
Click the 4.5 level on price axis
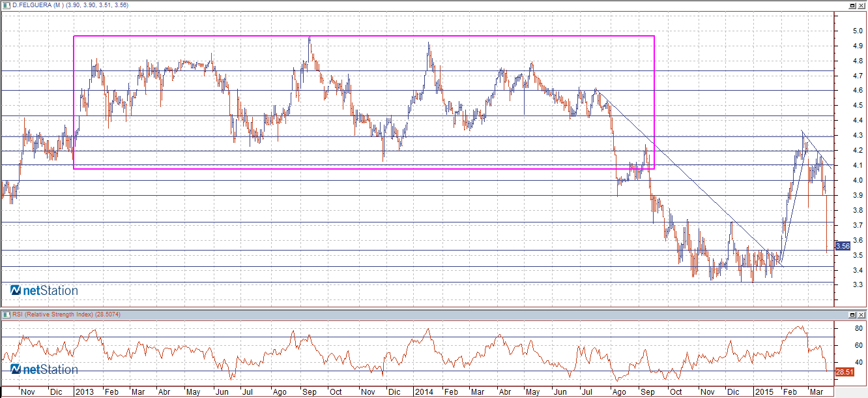coord(842,106)
